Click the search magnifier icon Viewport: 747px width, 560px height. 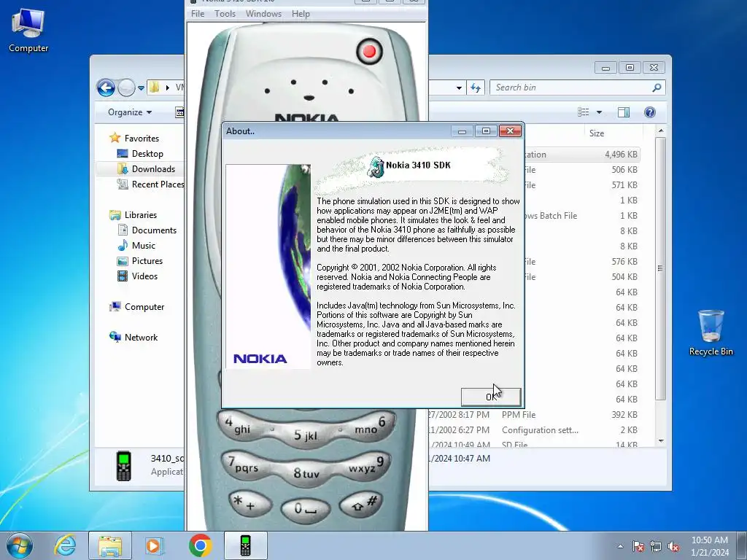coord(657,87)
